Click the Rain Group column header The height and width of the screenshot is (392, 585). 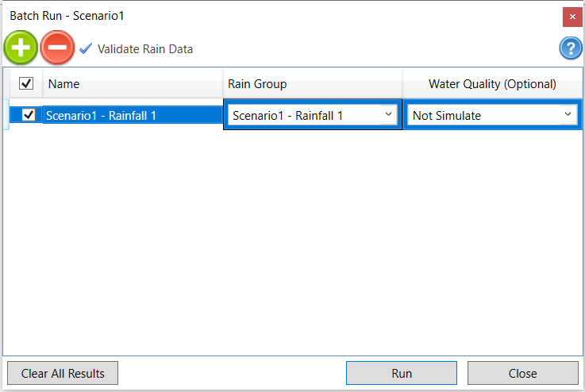pyautogui.click(x=312, y=83)
